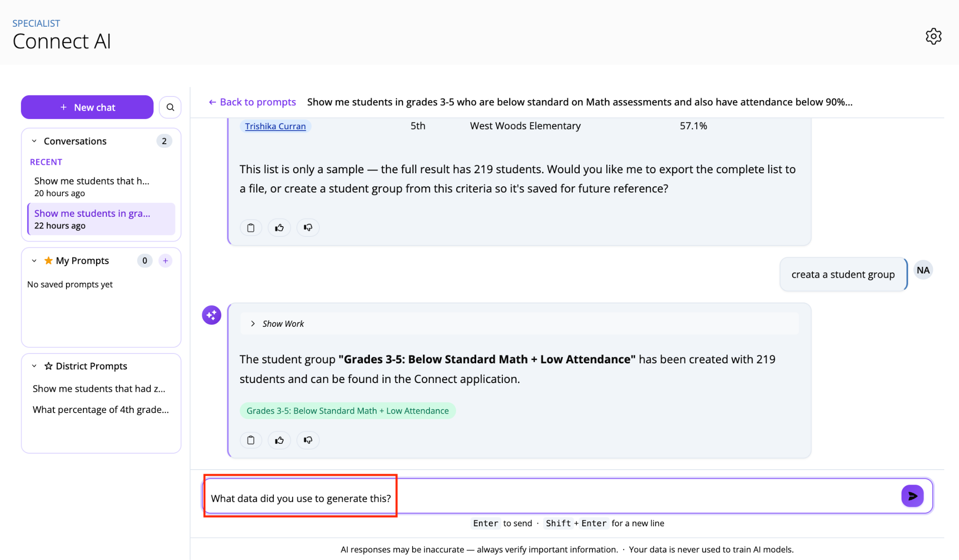Go Back to prompts
The image size is (959, 560).
pyautogui.click(x=252, y=102)
